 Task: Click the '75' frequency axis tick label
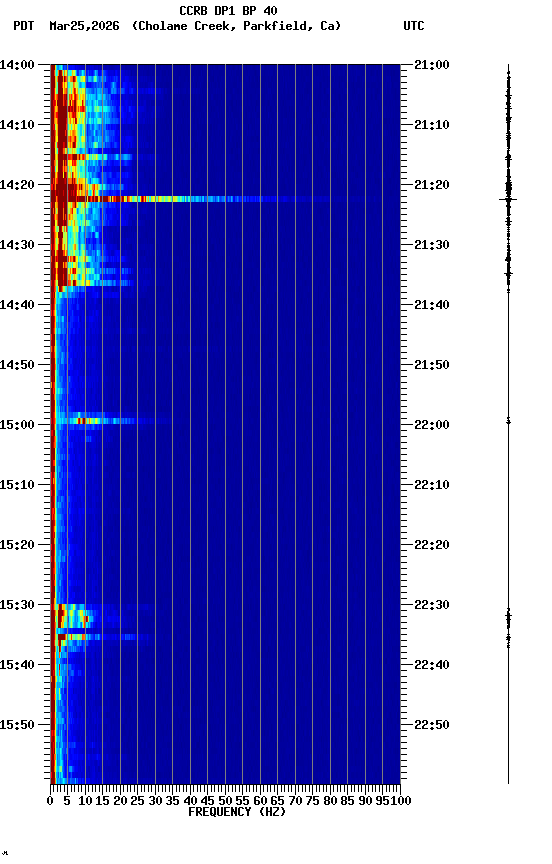312,801
